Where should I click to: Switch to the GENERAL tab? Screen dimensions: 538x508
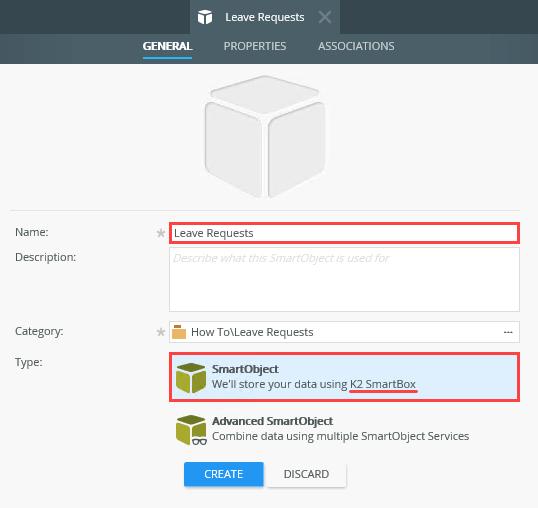pyautogui.click(x=167, y=46)
